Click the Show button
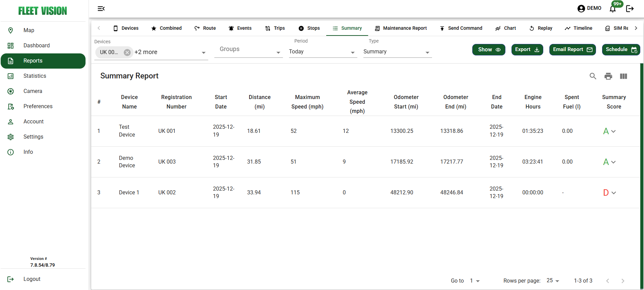Image resolution: width=644 pixels, height=290 pixels. click(x=488, y=50)
